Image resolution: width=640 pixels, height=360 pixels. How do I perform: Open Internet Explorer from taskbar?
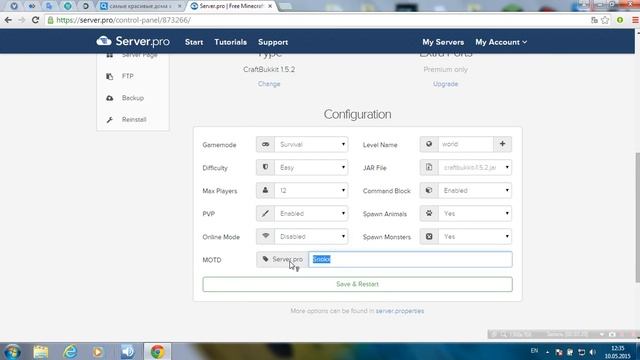point(70,352)
